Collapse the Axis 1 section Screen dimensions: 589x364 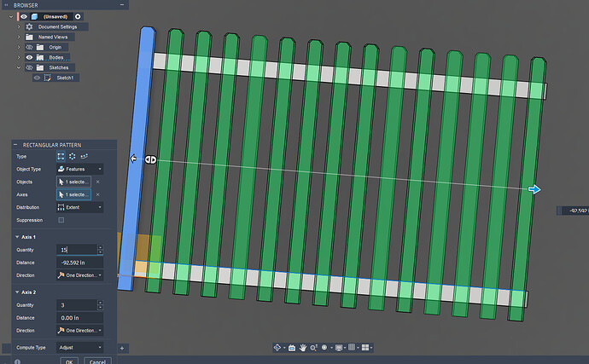pos(16,236)
